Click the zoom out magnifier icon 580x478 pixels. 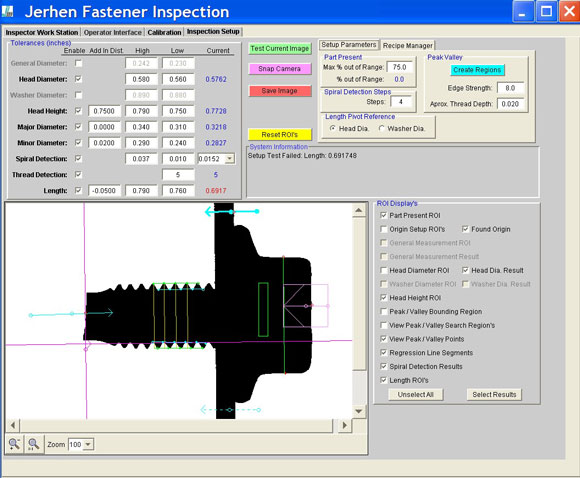[x=14, y=444]
